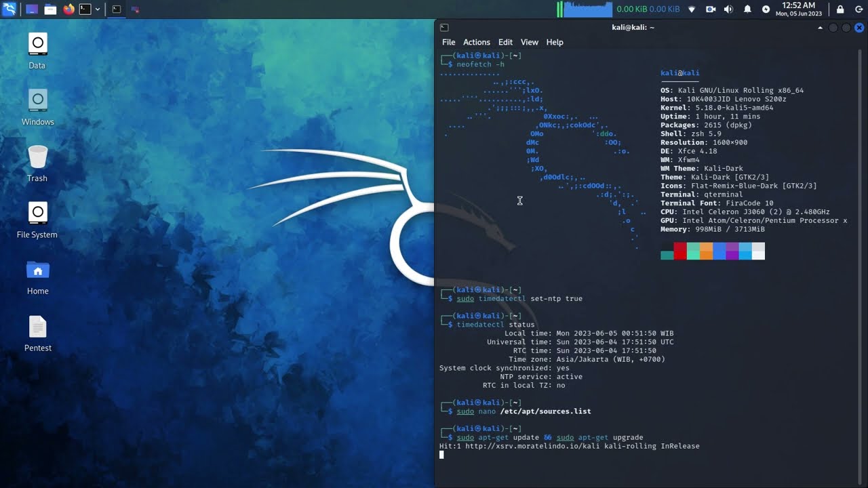This screenshot has height=488, width=868.
Task: Click the 'Shell: zsh 5.9' line
Action: point(691,134)
